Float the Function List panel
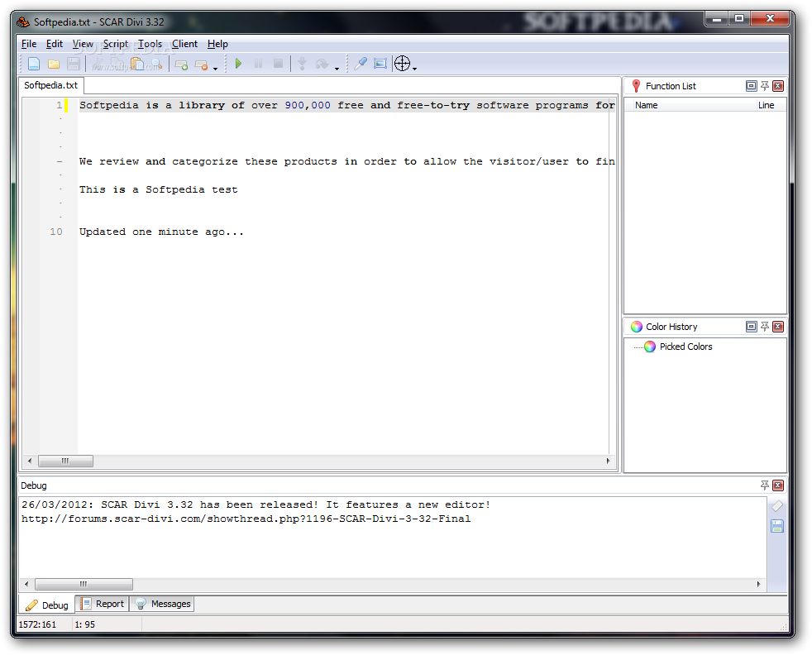812x655 pixels. pyautogui.click(x=752, y=86)
